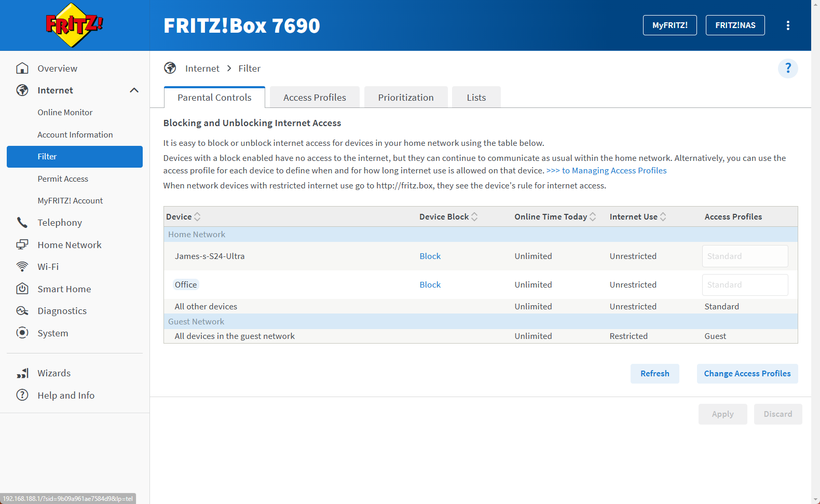
Task: Sort table by Internet Use column
Action: click(x=663, y=217)
